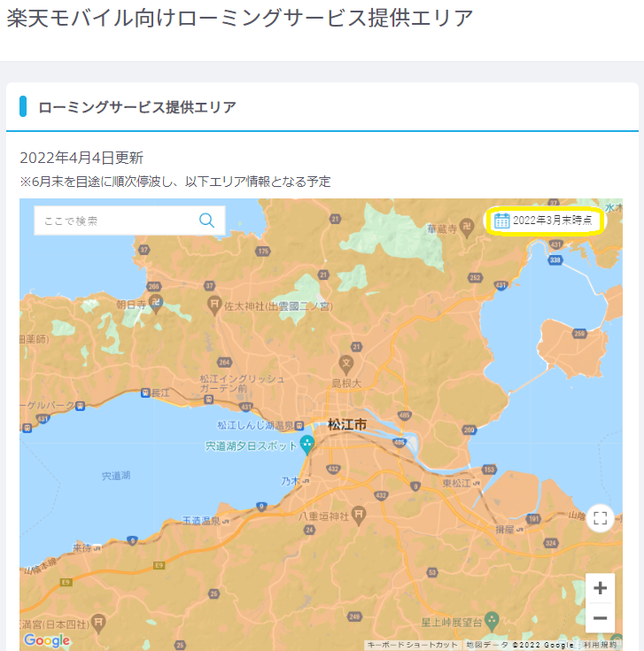Click the 玉造温泉 station label
Image resolution: width=644 pixels, height=651 pixels.
201,521
